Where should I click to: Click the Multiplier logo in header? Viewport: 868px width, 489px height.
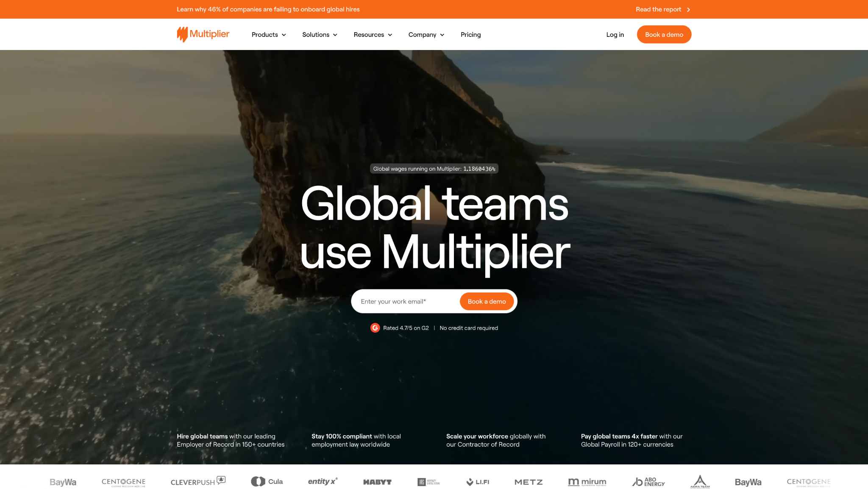pyautogui.click(x=203, y=34)
